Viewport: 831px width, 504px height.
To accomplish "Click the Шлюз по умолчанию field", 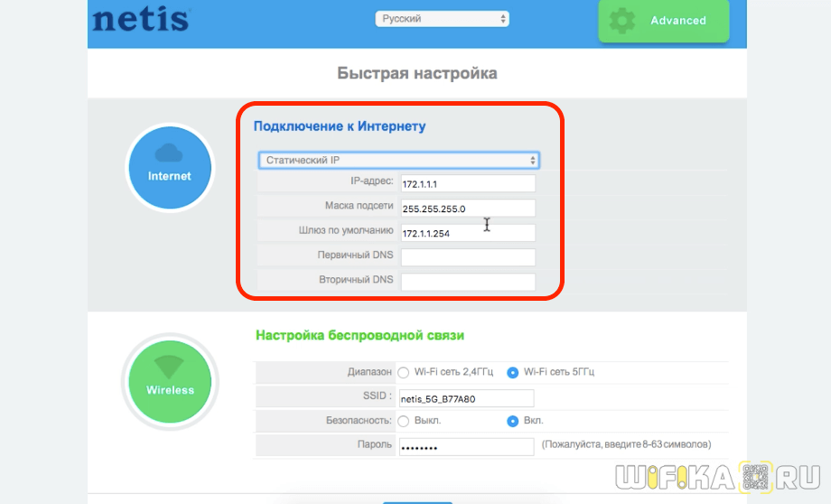I will [x=467, y=232].
